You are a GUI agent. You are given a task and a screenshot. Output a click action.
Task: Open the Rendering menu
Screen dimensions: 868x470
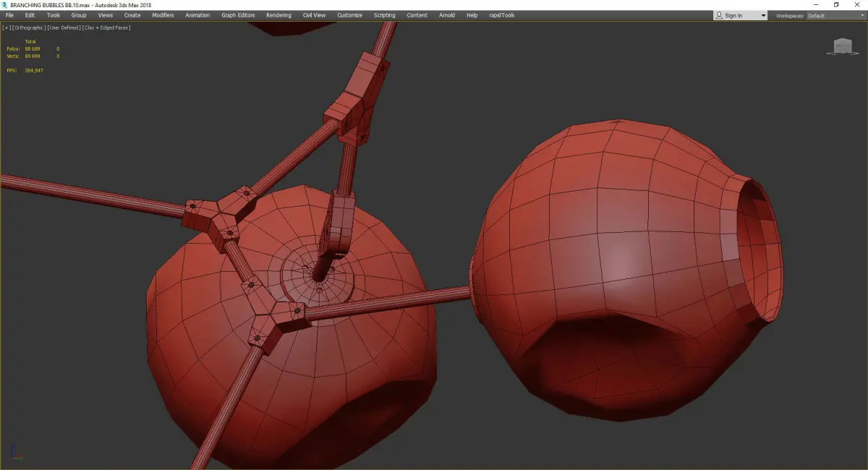pos(278,15)
